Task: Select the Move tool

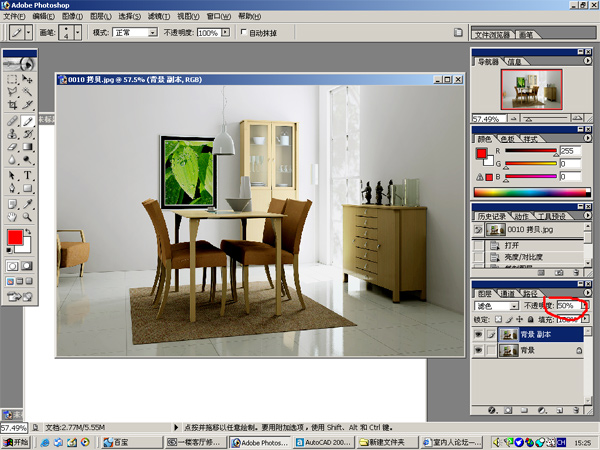Action: click(27, 79)
